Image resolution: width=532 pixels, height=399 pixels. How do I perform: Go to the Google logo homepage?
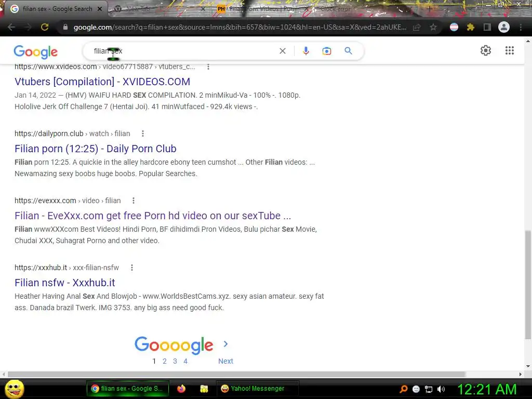36,51
